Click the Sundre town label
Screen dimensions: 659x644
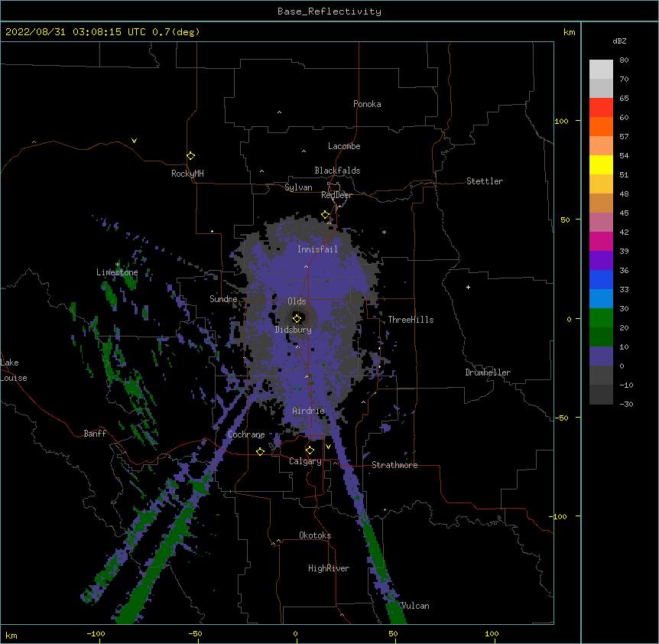223,299
